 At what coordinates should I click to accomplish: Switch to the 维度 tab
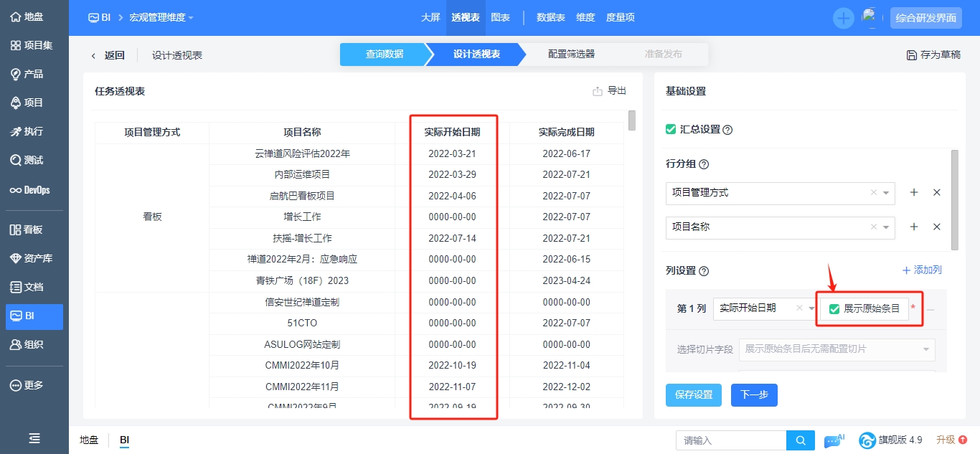click(585, 18)
